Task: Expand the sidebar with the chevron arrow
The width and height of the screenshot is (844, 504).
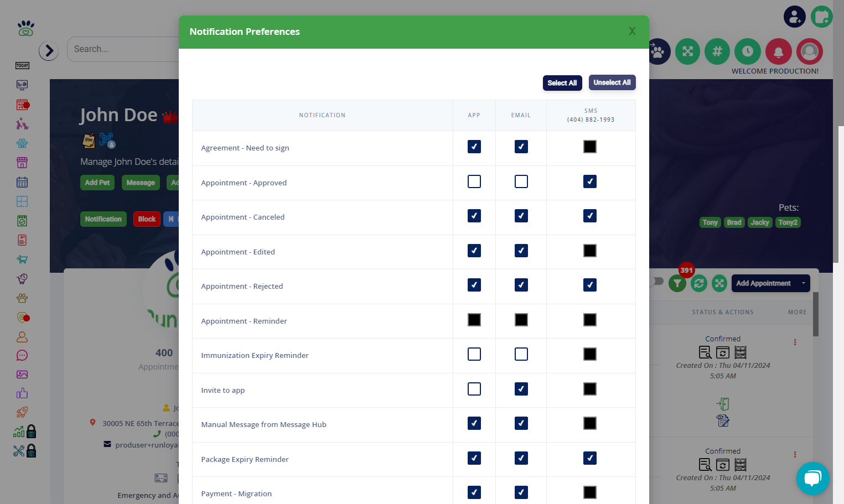Action: pyautogui.click(x=49, y=51)
